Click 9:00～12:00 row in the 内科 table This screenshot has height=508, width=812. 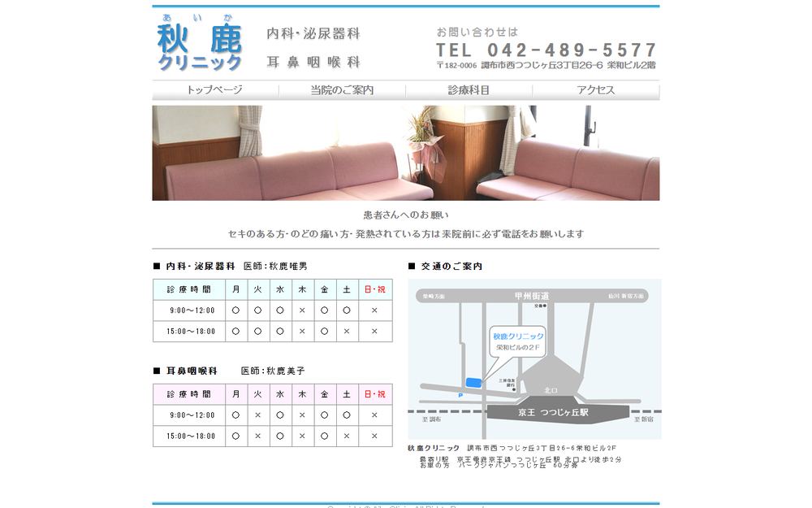[x=272, y=310]
